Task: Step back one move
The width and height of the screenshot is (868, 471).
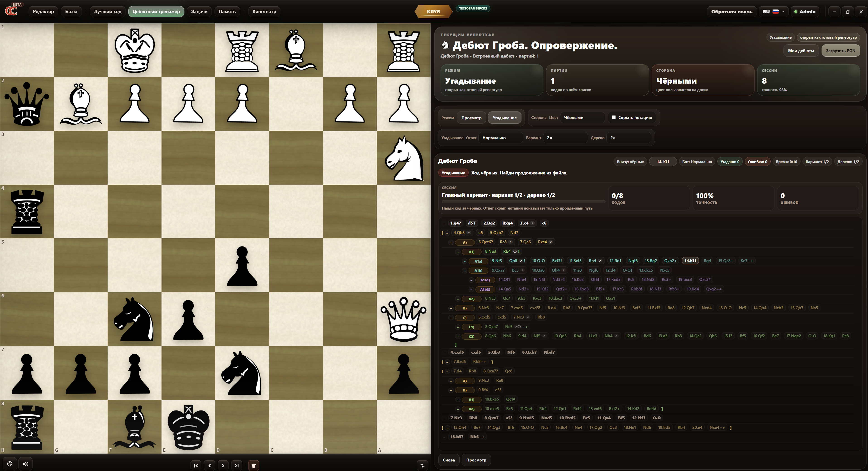Action: 210,466
